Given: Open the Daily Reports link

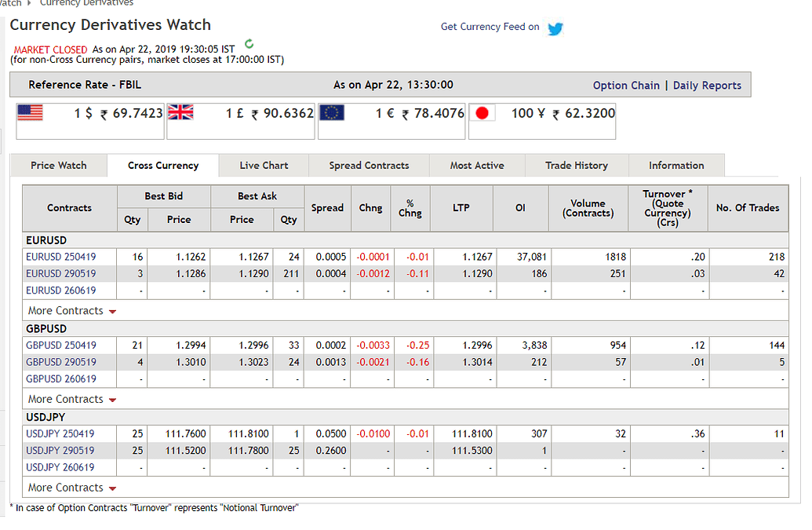Looking at the screenshot, I should pos(707,84).
